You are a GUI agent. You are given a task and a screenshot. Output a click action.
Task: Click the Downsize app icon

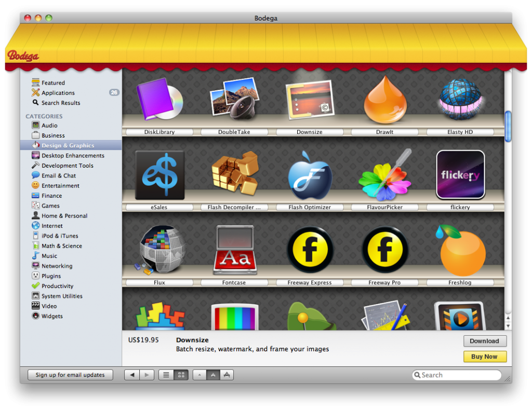(310, 100)
